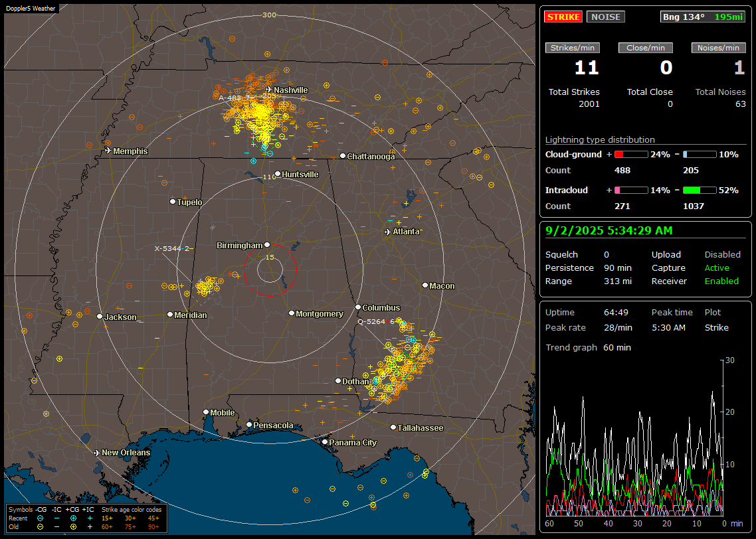This screenshot has height=539, width=756.
Task: Click the Close/min label button
Action: tap(646, 48)
